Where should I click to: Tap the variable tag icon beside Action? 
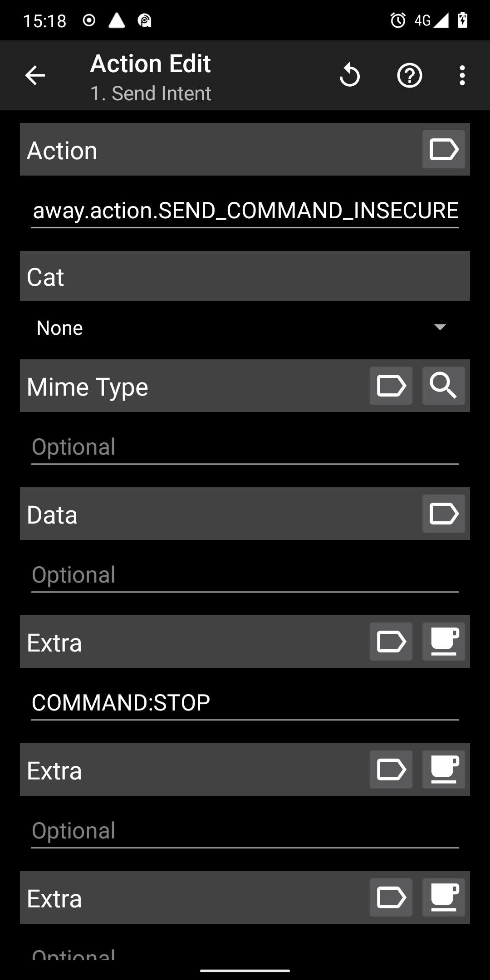click(x=443, y=150)
